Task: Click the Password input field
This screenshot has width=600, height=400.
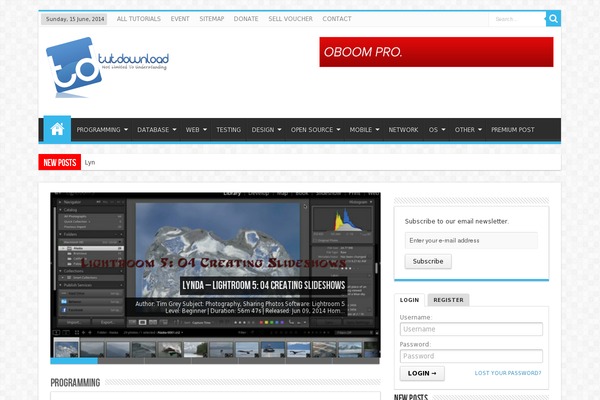Action: [471, 356]
